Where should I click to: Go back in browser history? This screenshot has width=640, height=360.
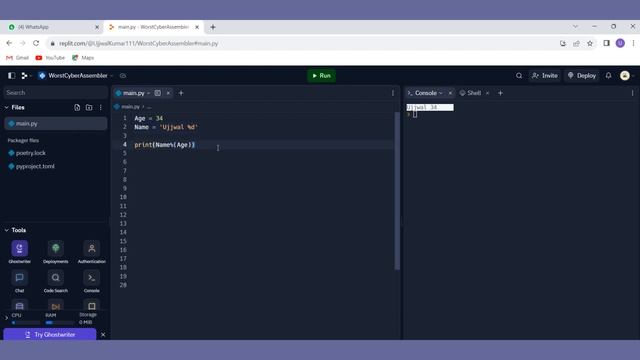(x=9, y=43)
